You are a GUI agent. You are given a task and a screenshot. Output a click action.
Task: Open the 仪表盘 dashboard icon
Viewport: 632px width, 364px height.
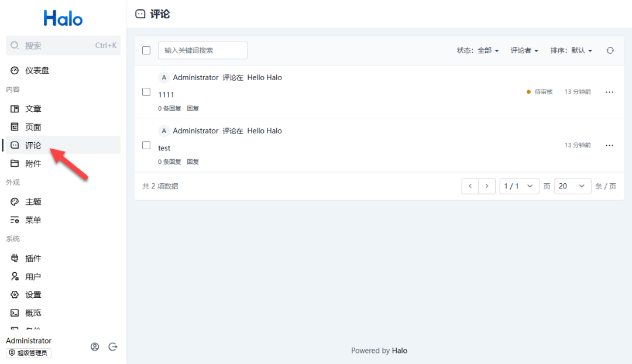coord(15,70)
